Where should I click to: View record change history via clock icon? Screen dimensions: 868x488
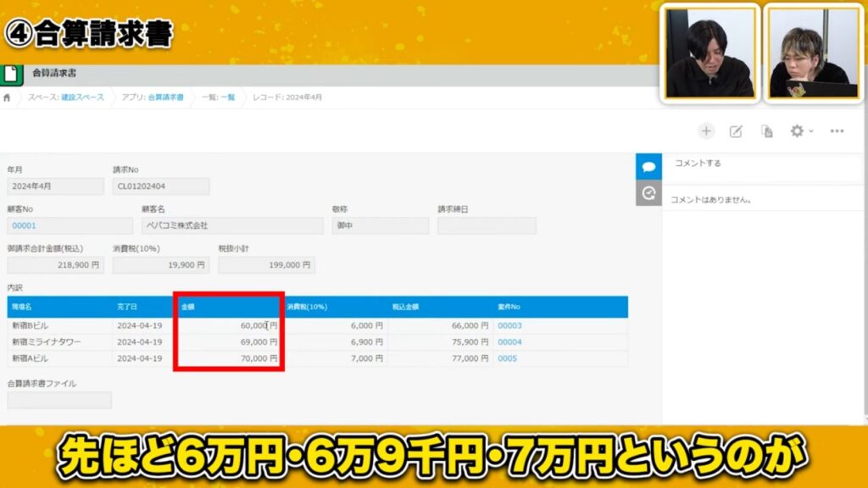(x=649, y=193)
